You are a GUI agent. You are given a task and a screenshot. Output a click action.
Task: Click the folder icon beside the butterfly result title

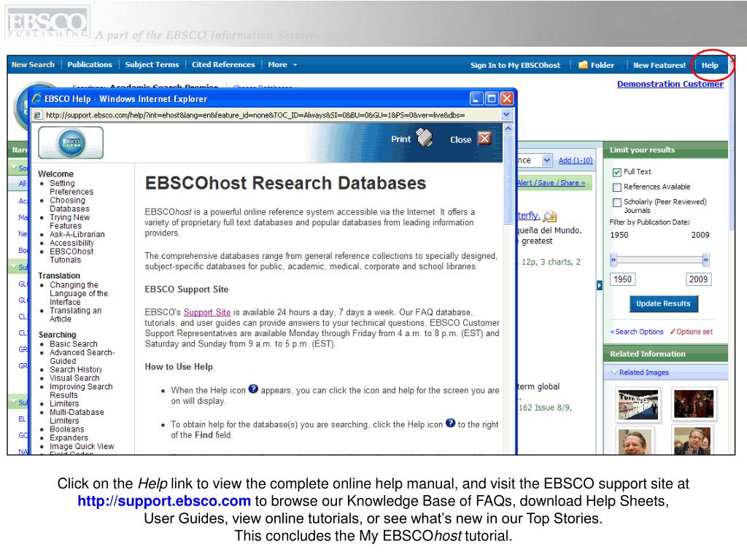coord(550,217)
